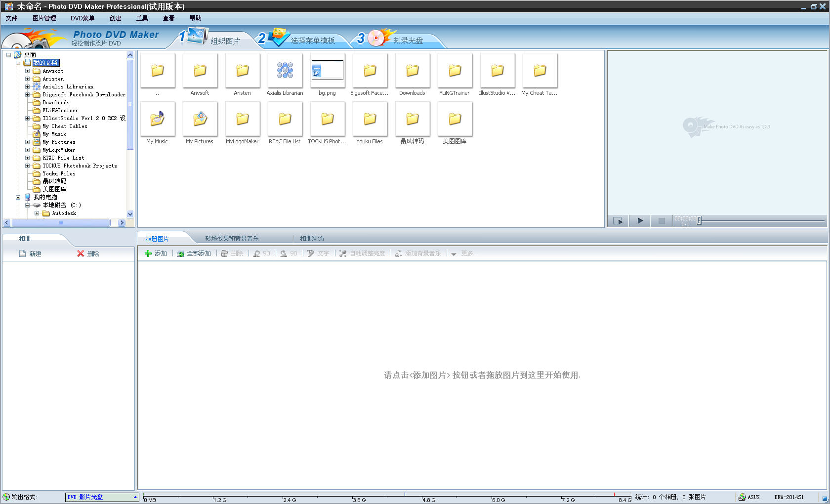Switch to 相册装饰 tab
This screenshot has width=830, height=504.
point(312,239)
